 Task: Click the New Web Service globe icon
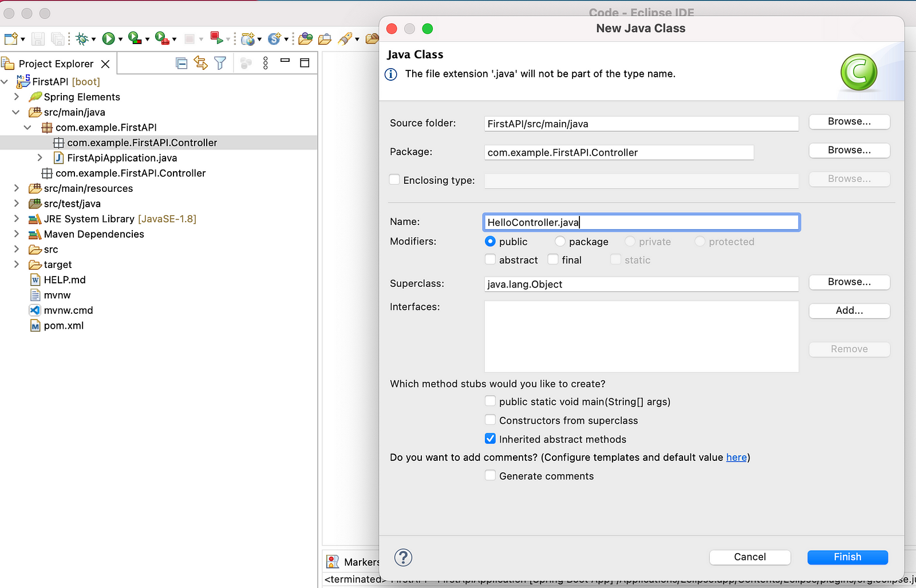click(248, 39)
